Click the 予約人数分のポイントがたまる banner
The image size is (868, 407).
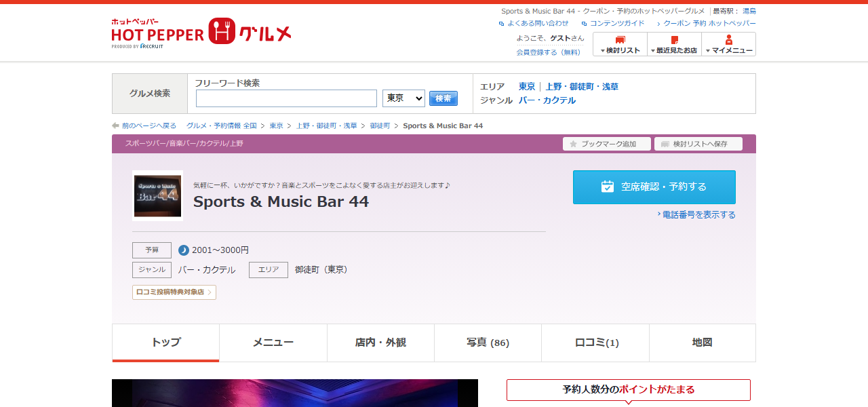629,390
